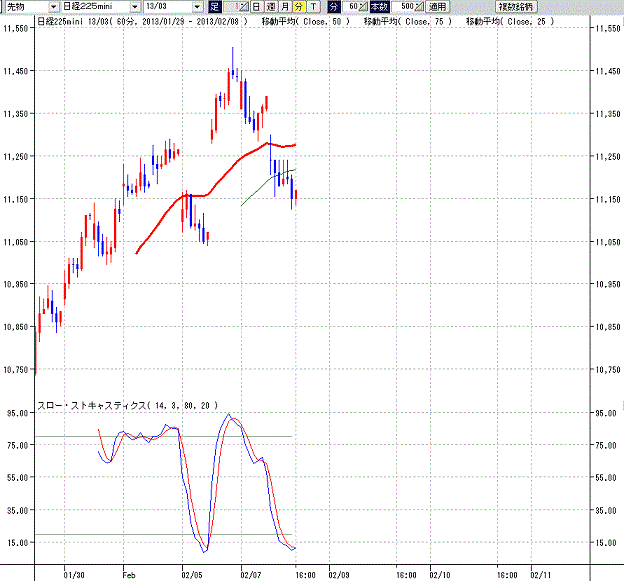
Task: Click the 01/30 date on time axis
Action: point(74,575)
